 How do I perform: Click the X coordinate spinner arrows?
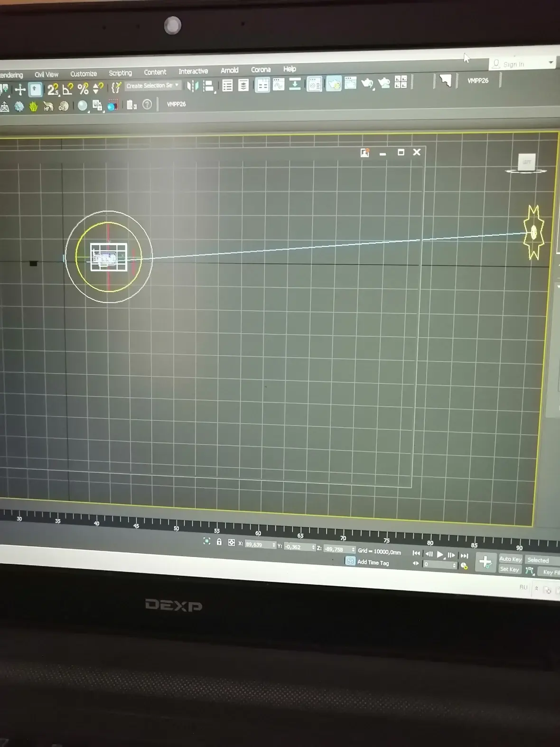point(274,545)
